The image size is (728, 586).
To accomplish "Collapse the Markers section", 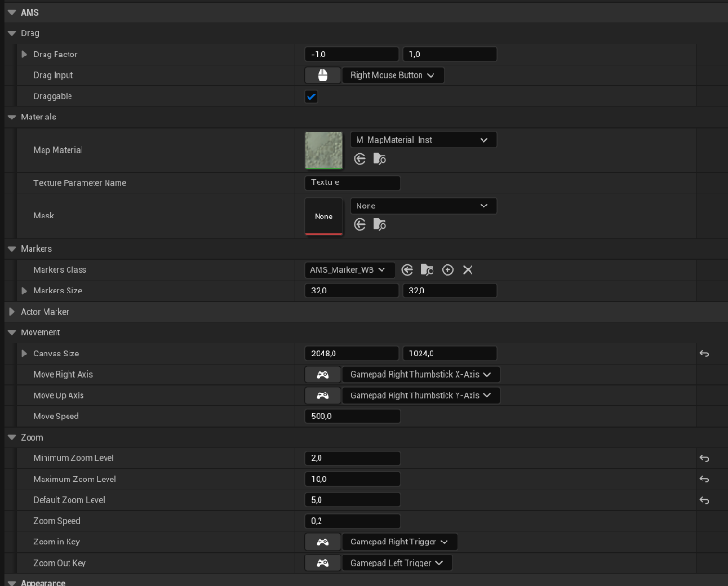I will 12,249.
